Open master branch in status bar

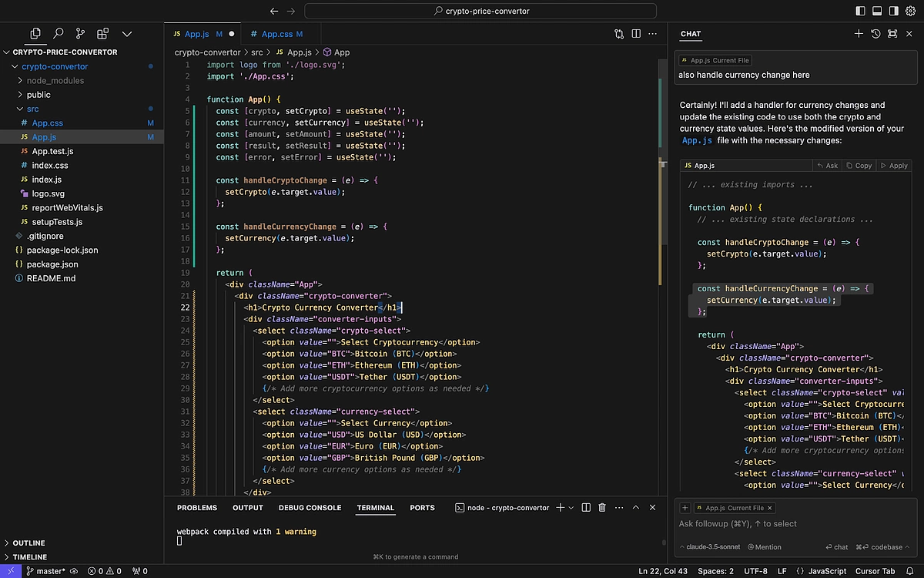[x=46, y=571]
